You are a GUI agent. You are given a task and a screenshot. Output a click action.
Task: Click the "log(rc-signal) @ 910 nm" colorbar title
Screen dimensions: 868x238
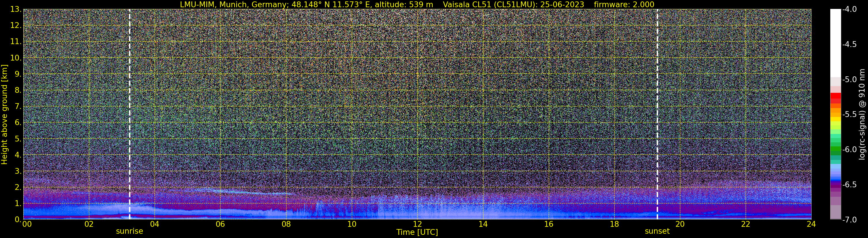tap(863, 114)
